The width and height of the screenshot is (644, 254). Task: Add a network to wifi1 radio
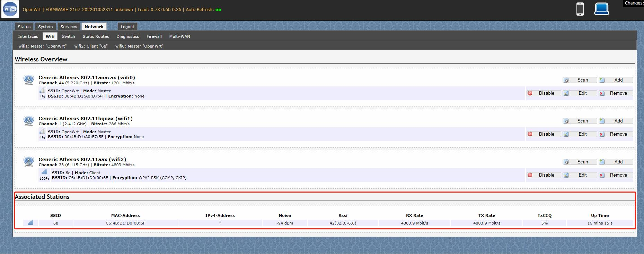tap(616, 121)
